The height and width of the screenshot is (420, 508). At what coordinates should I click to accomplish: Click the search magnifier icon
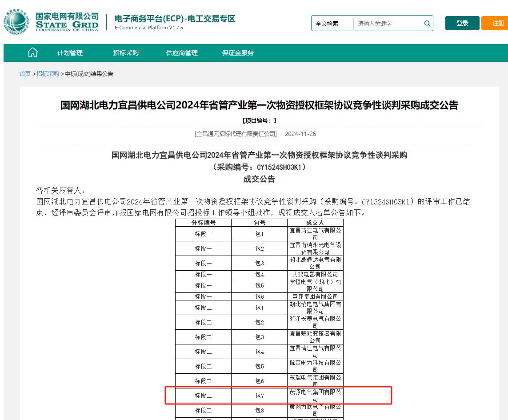click(427, 24)
